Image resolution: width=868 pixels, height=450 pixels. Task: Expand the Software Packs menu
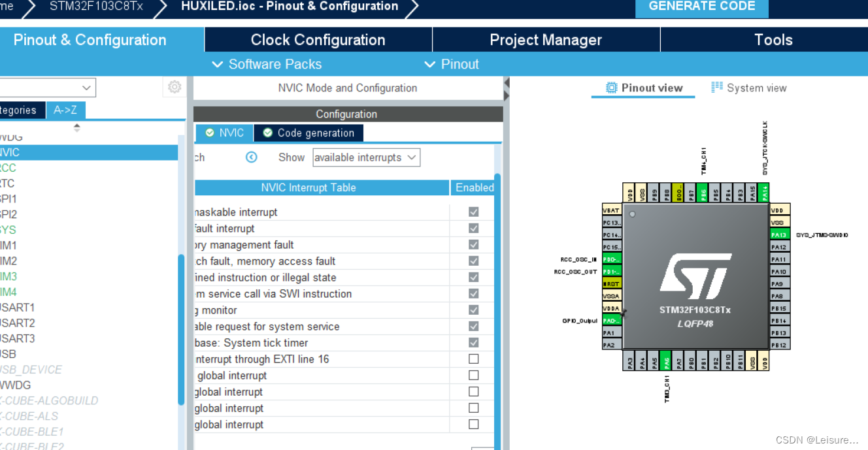coord(267,64)
